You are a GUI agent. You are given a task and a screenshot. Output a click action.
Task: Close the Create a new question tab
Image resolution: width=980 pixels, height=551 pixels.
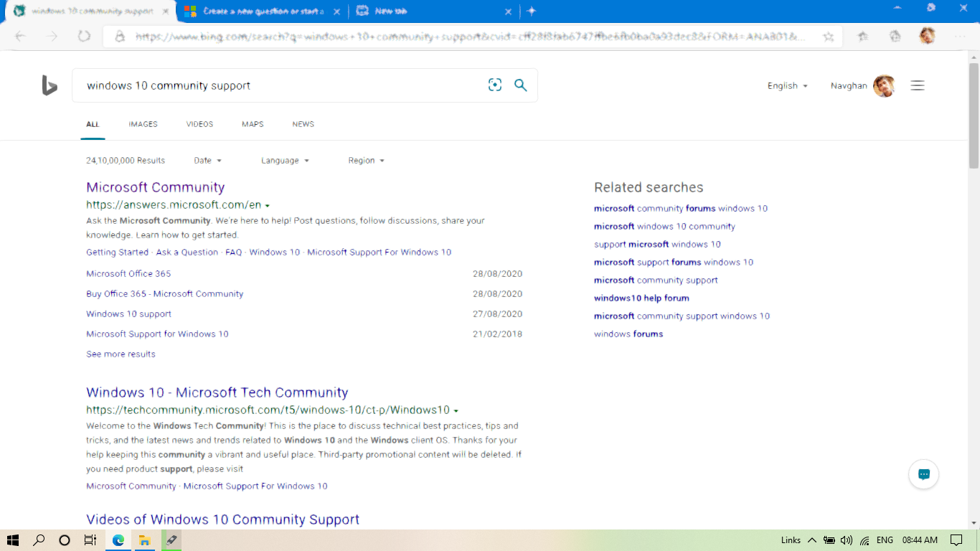(x=337, y=11)
